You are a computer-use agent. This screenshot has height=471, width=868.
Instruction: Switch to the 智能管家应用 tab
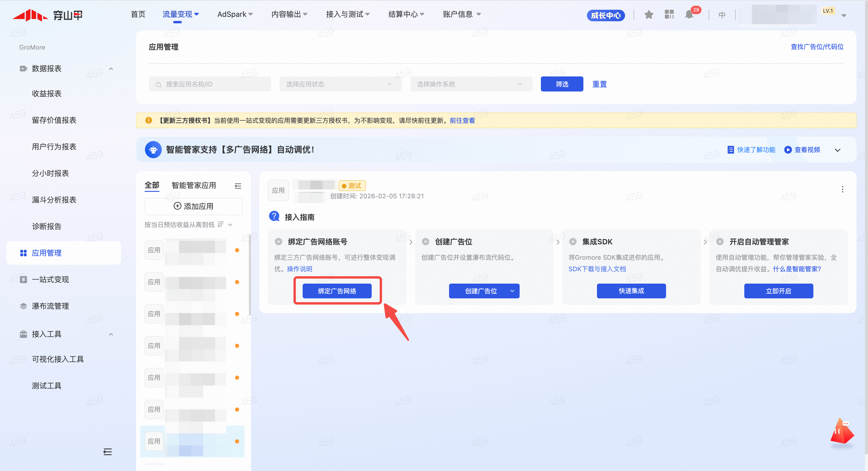pos(194,185)
